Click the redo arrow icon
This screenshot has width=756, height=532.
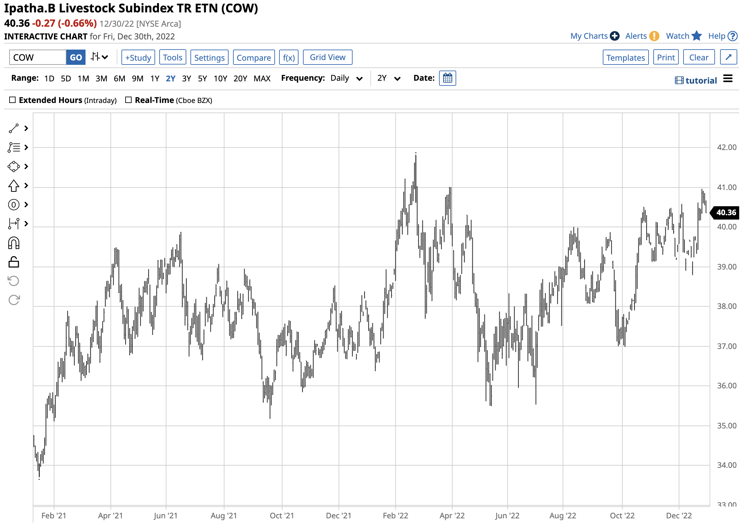[x=13, y=300]
